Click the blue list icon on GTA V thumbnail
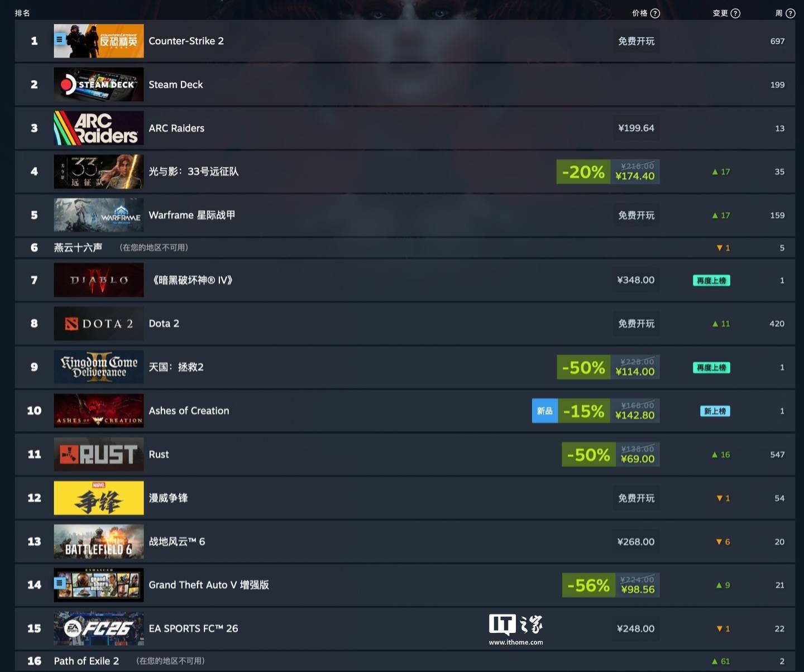The width and height of the screenshot is (804, 672). click(59, 583)
